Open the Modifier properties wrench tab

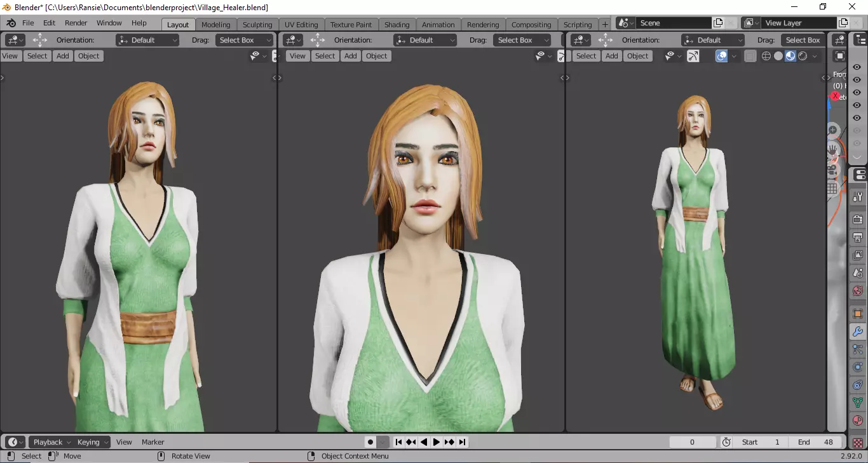(x=858, y=332)
